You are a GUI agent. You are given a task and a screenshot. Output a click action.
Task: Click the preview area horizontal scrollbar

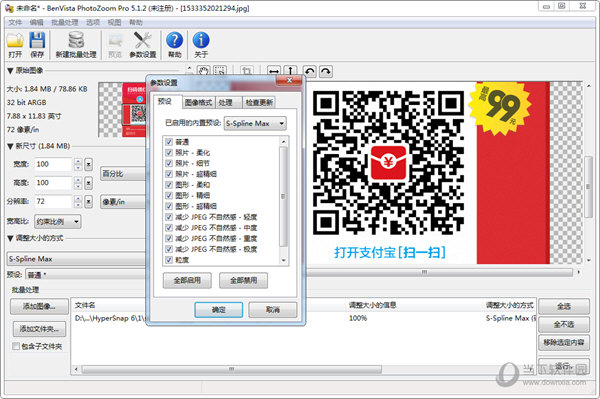tap(440, 272)
